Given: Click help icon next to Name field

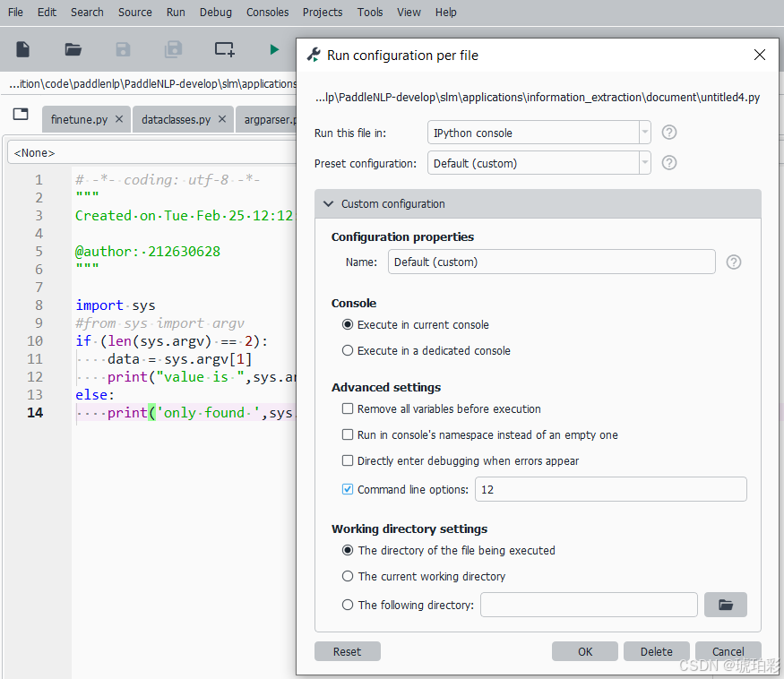Looking at the screenshot, I should pos(734,262).
